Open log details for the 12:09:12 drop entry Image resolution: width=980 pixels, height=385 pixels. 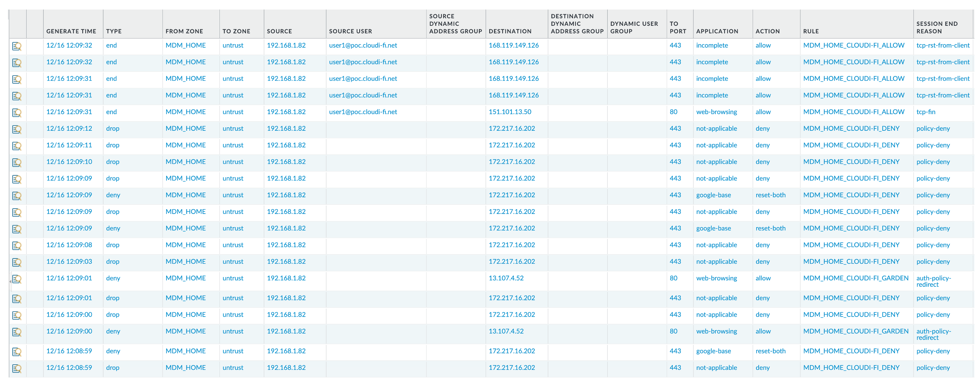17,129
